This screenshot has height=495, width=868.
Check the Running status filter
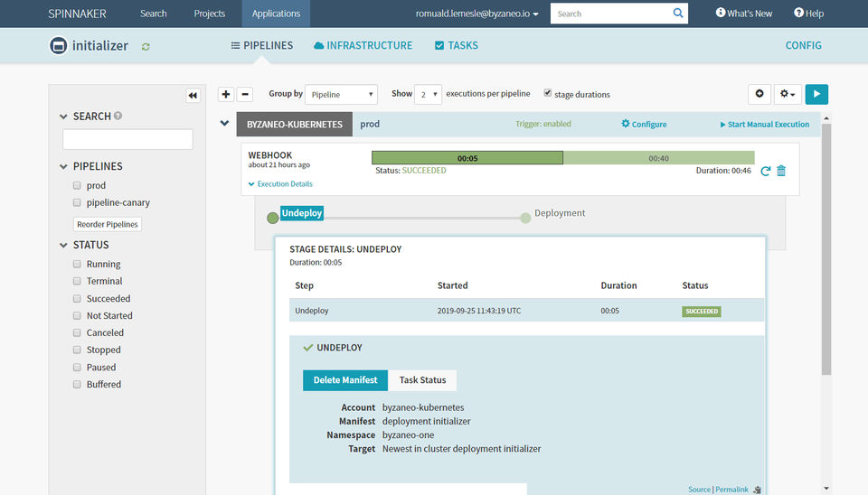pos(77,264)
